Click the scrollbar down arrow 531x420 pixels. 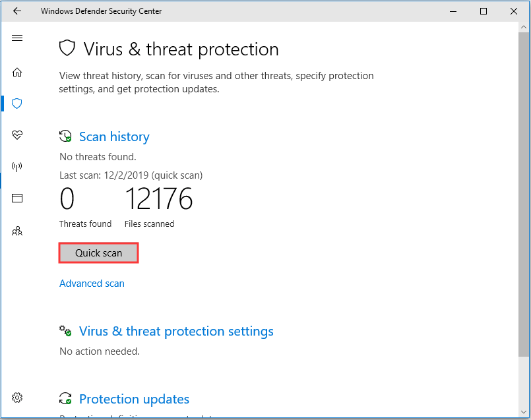[x=524, y=412]
